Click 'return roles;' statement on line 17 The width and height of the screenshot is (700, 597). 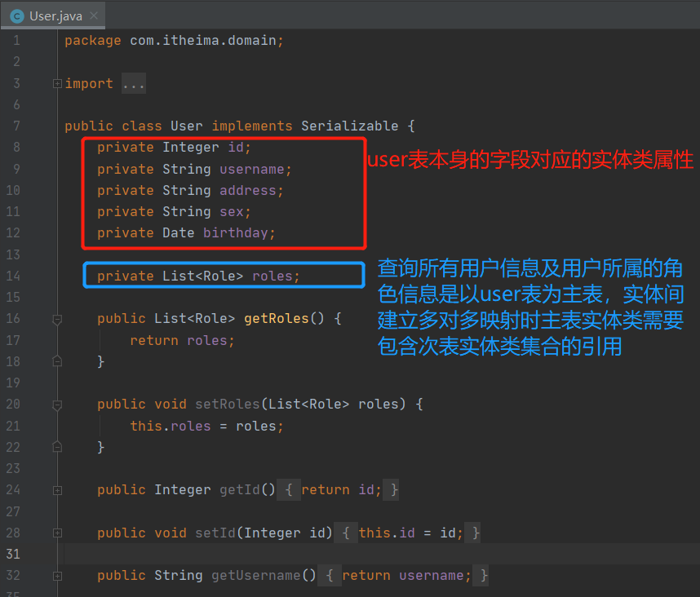pyautogui.click(x=182, y=340)
